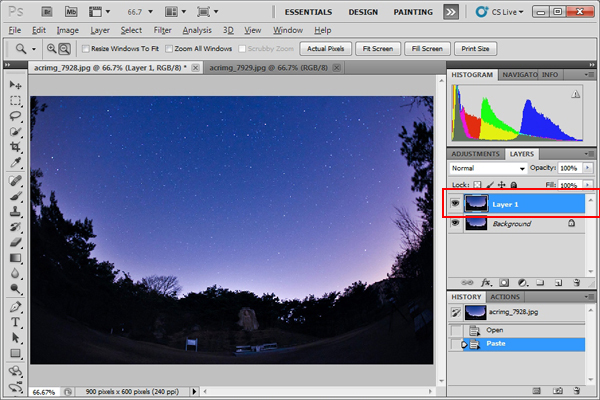Select the Dodge tool
Viewport: 600px width, 400px height.
click(15, 289)
